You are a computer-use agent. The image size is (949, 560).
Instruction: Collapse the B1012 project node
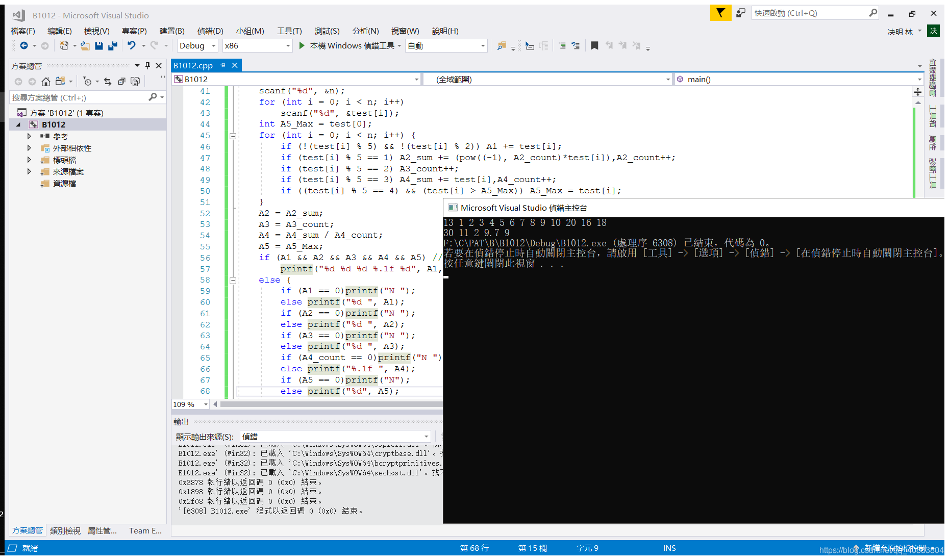click(x=18, y=124)
